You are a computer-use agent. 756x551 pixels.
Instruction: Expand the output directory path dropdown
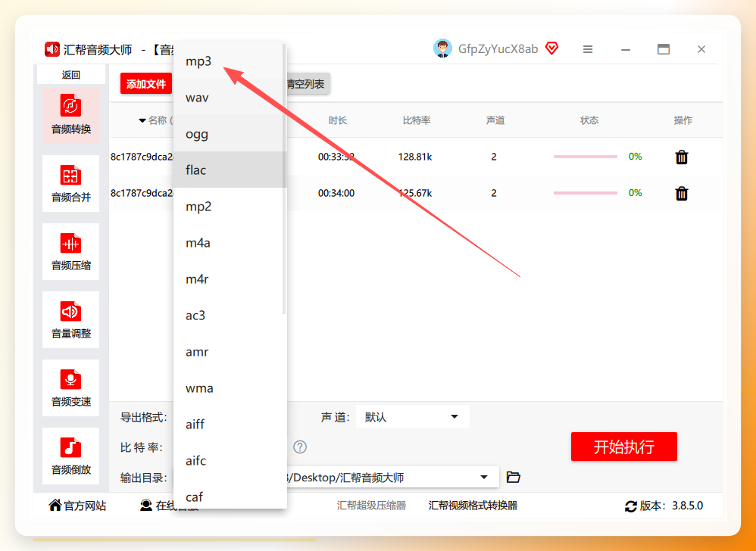(484, 478)
